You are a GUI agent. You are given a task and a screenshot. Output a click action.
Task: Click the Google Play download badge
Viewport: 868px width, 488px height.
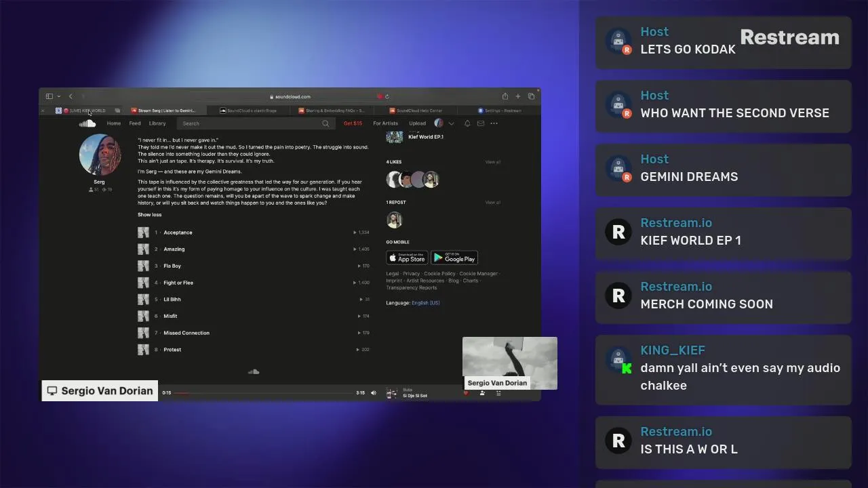click(454, 258)
